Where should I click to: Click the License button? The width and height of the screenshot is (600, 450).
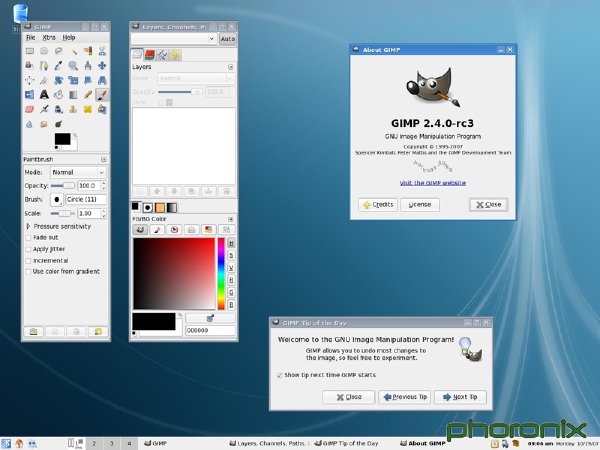click(x=420, y=205)
